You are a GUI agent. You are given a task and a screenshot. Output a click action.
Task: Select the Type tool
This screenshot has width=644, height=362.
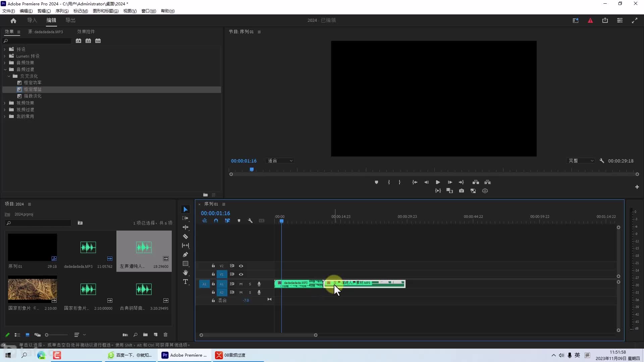click(185, 282)
